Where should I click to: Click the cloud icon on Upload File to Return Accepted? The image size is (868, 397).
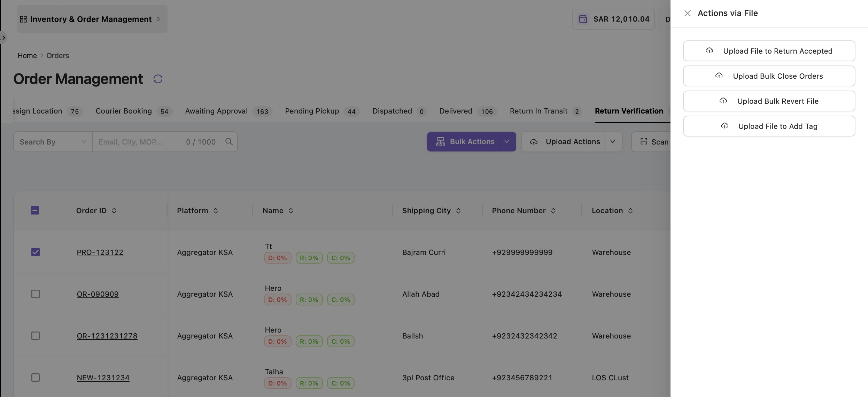pyautogui.click(x=709, y=50)
